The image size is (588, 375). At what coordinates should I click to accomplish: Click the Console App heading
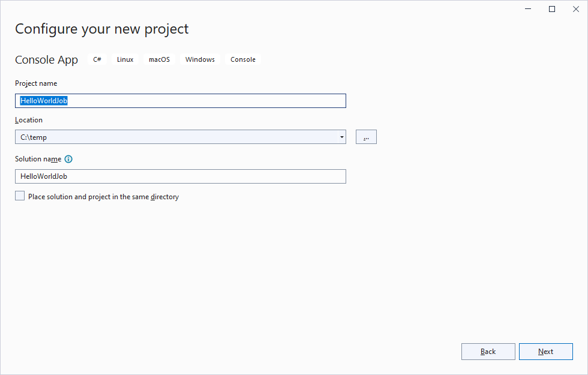47,59
